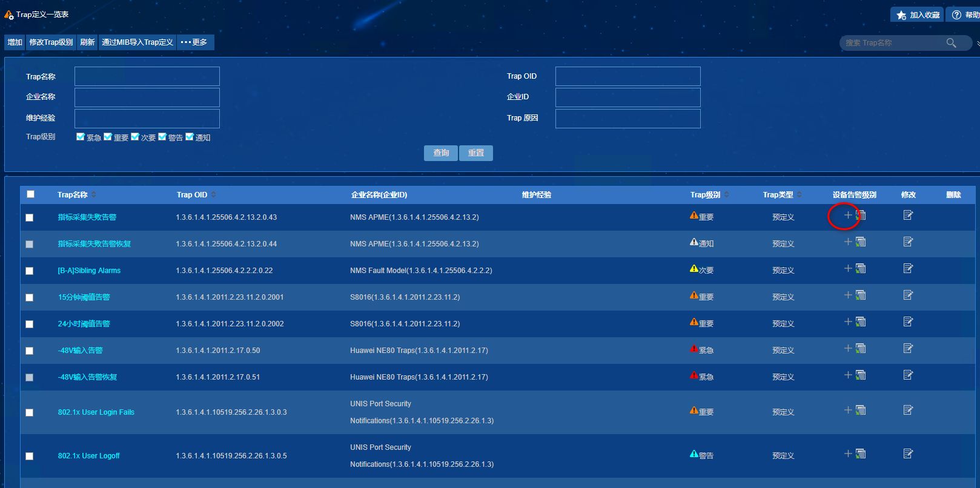Screen dimensions: 980x488
Task: Uncheck the 重要 Trap level filter
Action: tap(108, 137)
